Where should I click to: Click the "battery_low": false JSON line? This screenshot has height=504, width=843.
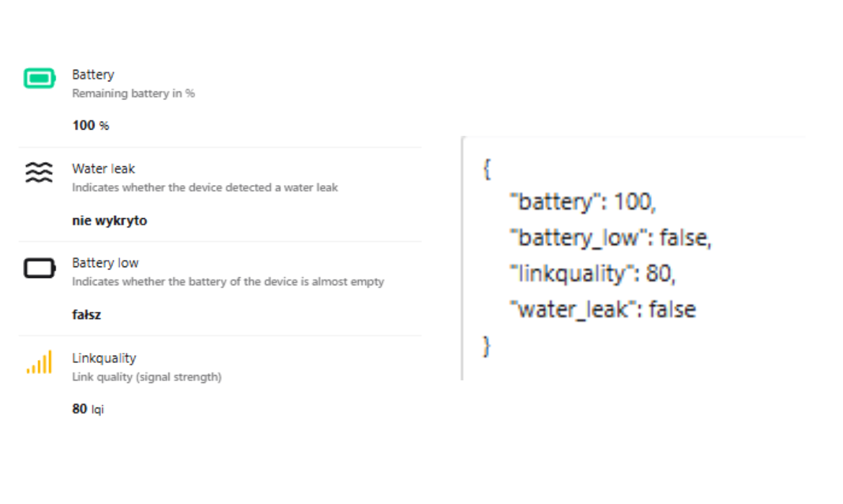click(x=610, y=238)
